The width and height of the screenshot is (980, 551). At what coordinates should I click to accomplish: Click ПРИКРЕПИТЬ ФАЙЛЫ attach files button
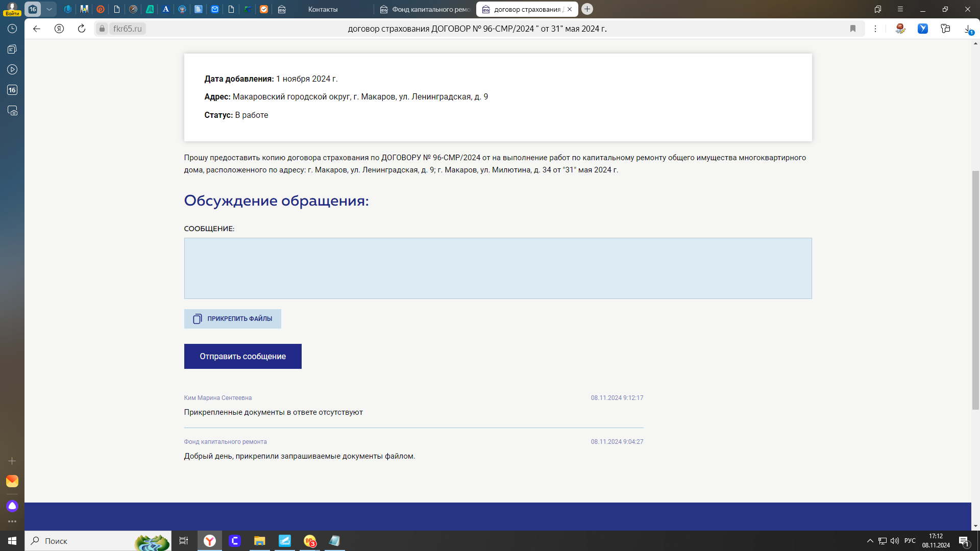[232, 319]
